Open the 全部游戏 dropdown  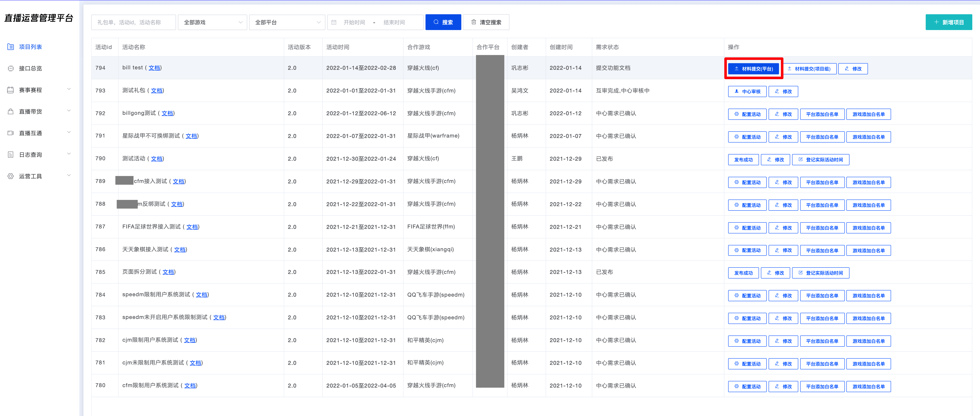(213, 23)
